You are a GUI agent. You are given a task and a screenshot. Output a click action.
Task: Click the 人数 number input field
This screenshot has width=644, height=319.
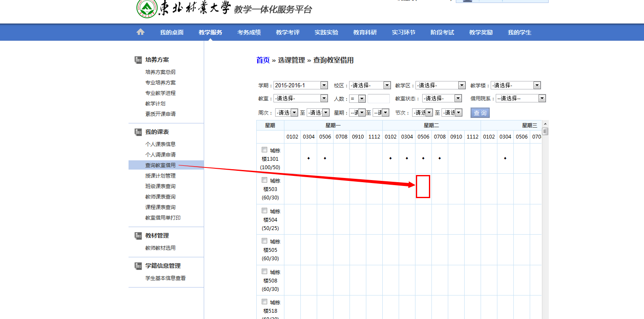click(x=379, y=99)
